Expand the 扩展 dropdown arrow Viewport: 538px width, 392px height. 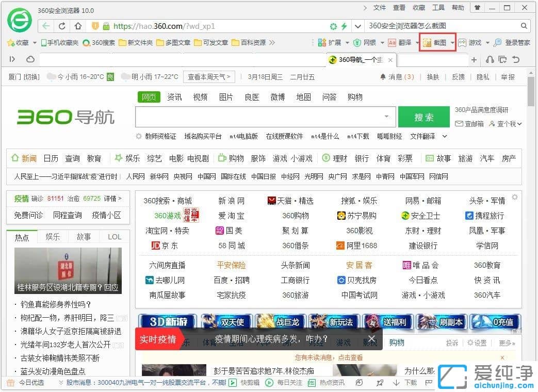click(x=347, y=43)
